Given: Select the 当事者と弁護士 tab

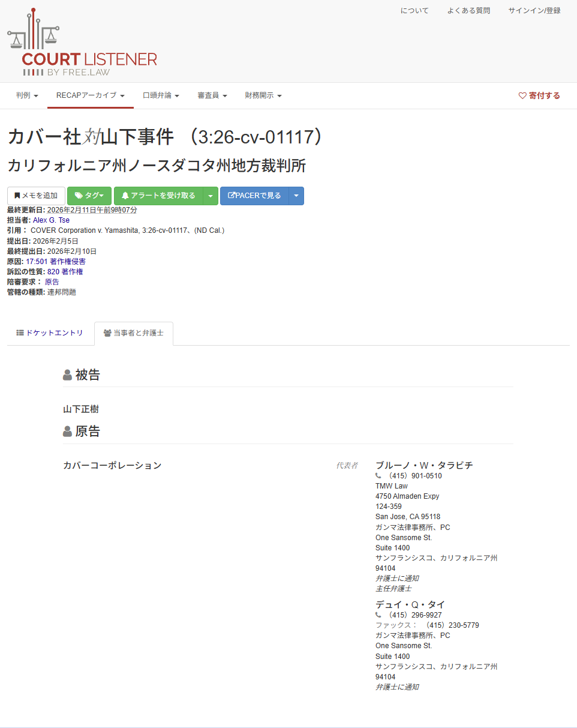Looking at the screenshot, I should (x=133, y=333).
